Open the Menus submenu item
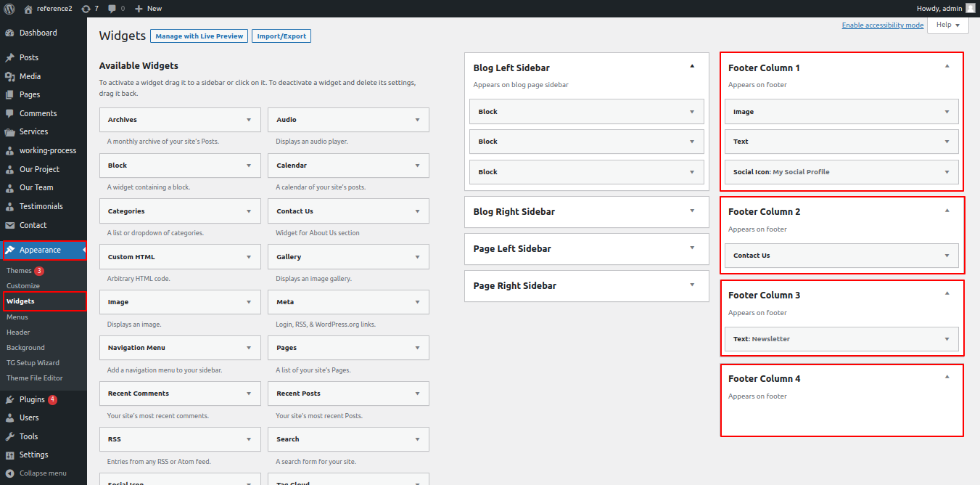The image size is (980, 485). pyautogui.click(x=17, y=317)
